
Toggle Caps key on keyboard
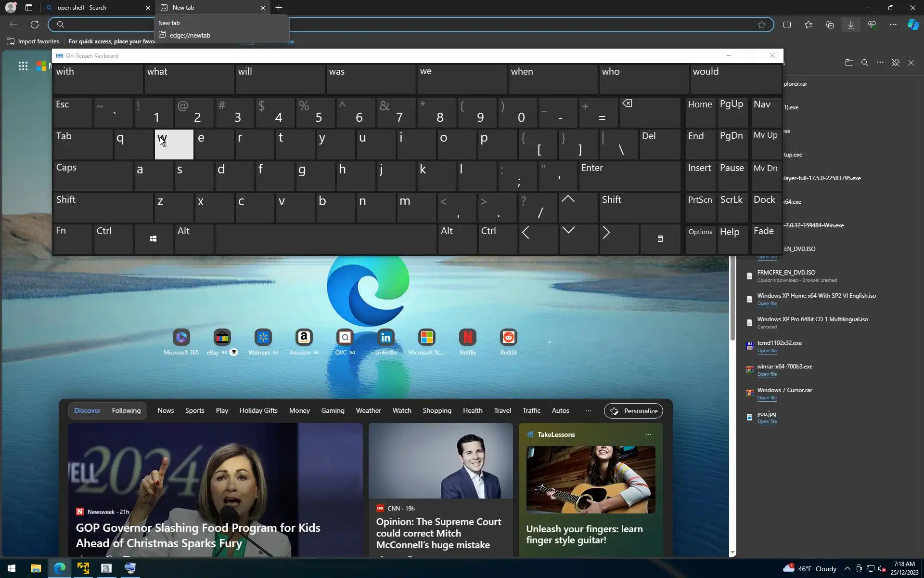[x=93, y=176]
